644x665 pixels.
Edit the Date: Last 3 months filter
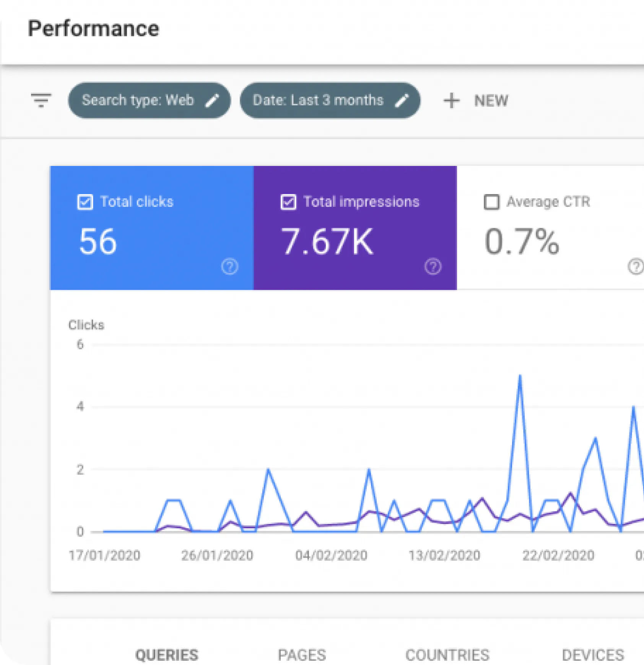tap(330, 101)
